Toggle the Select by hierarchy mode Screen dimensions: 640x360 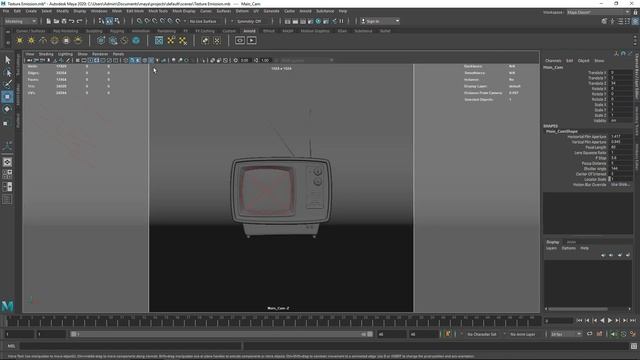coord(102,21)
